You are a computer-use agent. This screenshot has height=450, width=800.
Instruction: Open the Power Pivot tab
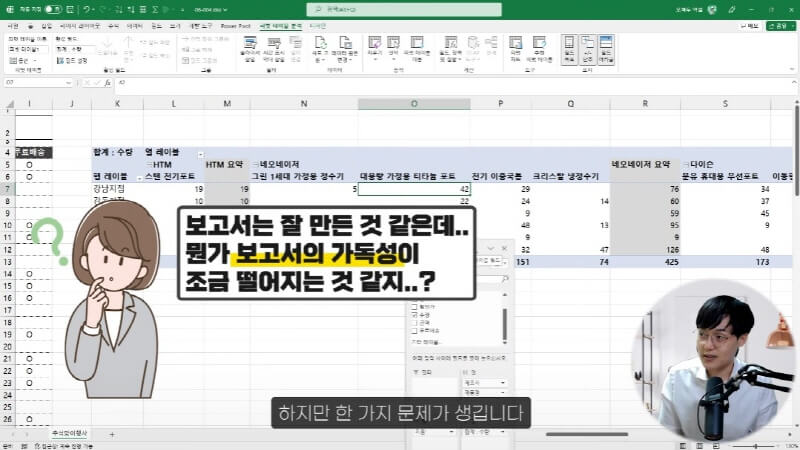point(235,26)
